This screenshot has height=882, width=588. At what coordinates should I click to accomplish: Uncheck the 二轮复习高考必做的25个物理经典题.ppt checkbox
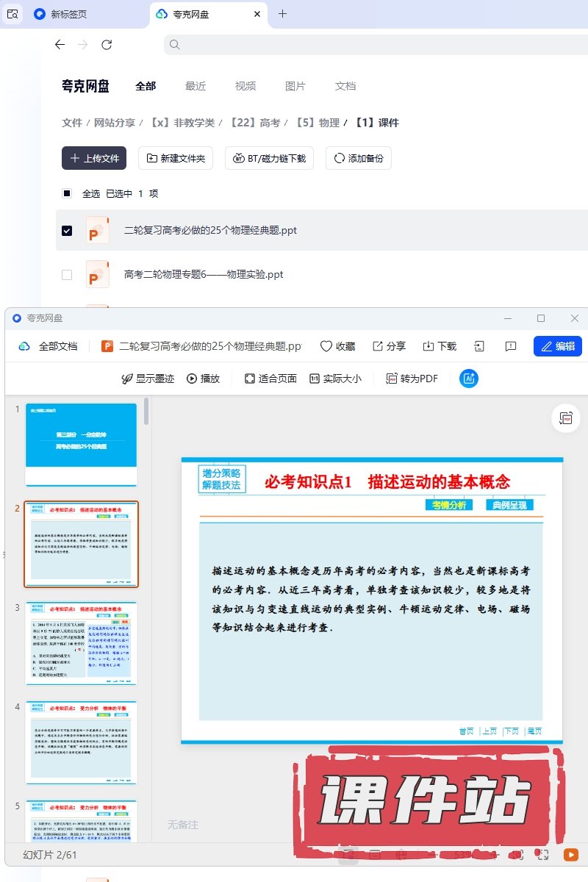(67, 230)
